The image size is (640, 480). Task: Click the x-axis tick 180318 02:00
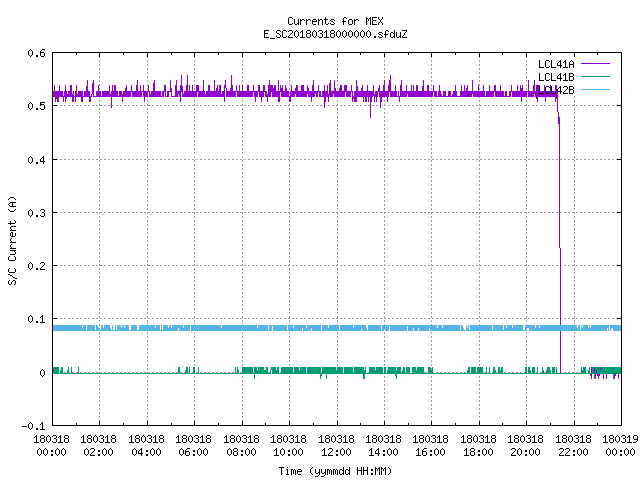[98, 446]
